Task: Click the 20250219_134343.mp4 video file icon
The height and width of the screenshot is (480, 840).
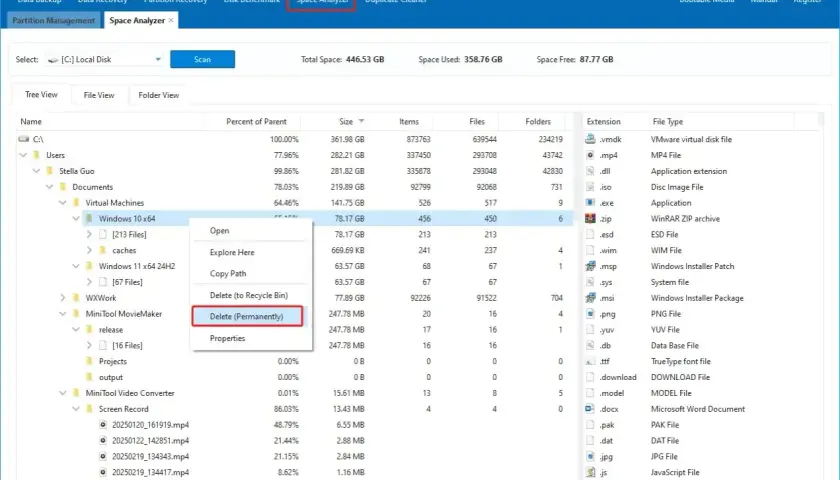Action: coord(103,456)
